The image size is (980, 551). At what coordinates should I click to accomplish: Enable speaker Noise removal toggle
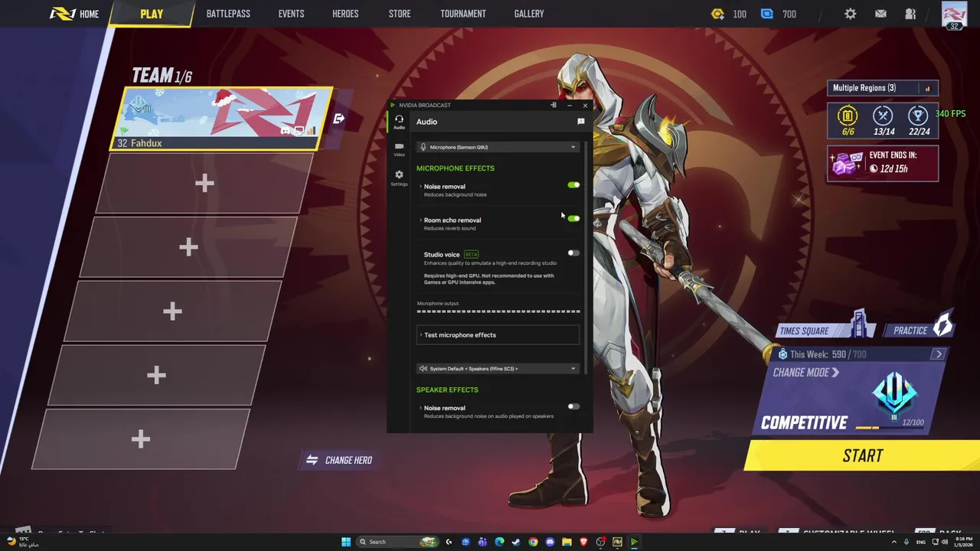(x=573, y=406)
